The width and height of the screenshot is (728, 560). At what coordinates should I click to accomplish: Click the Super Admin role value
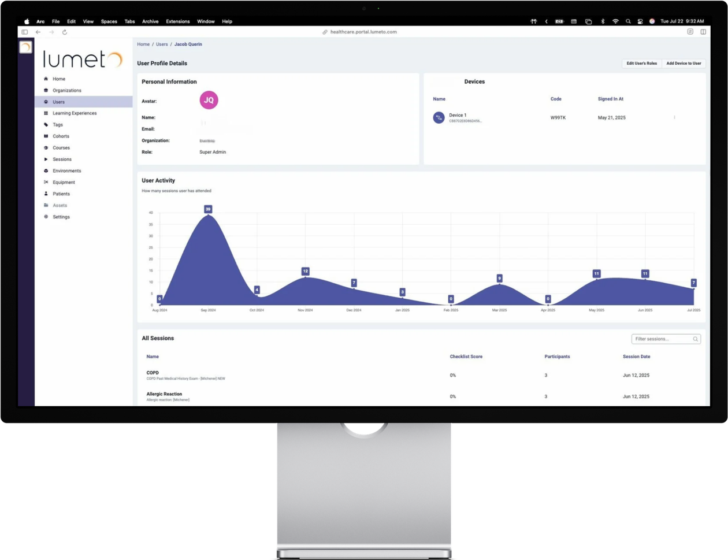tap(213, 153)
